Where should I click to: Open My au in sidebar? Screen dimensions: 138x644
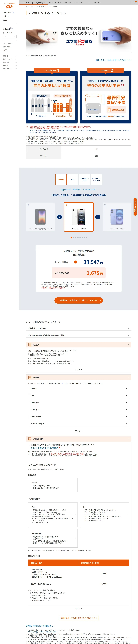coord(5,20)
